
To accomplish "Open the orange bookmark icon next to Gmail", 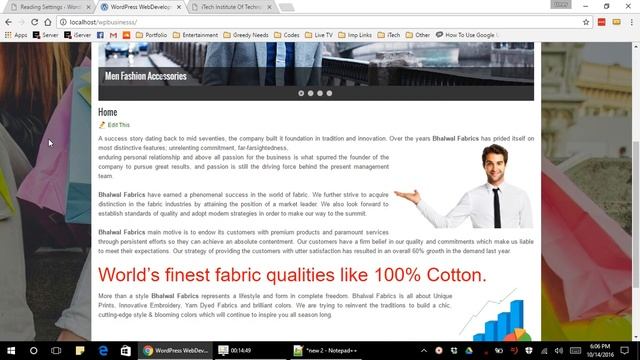I will click(x=127, y=35).
